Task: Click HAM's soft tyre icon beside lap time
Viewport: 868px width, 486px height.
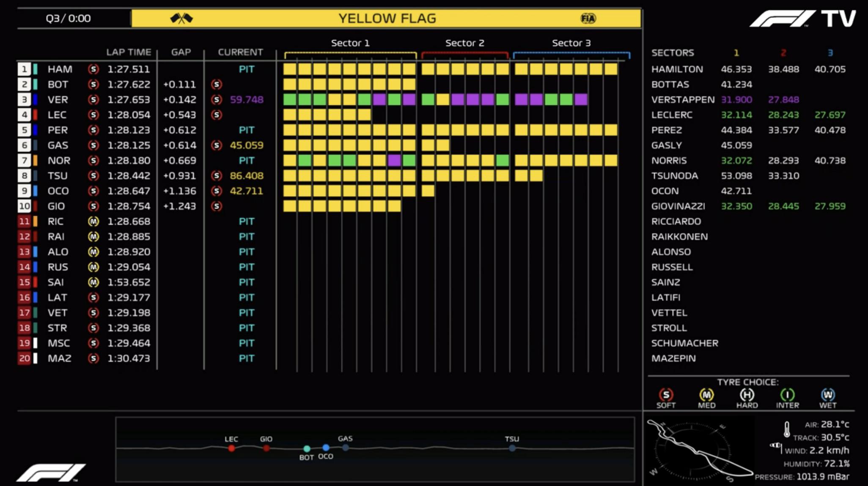Action: click(x=93, y=69)
